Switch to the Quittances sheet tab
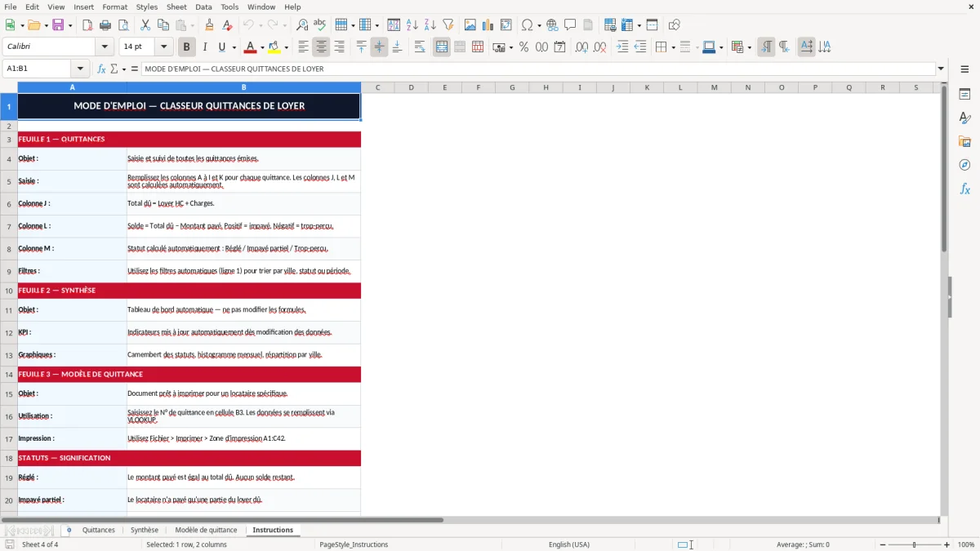980x551 pixels. (x=99, y=530)
